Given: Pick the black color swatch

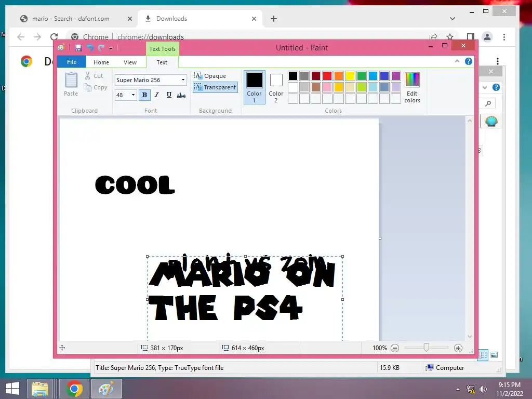Looking at the screenshot, I should [x=293, y=76].
